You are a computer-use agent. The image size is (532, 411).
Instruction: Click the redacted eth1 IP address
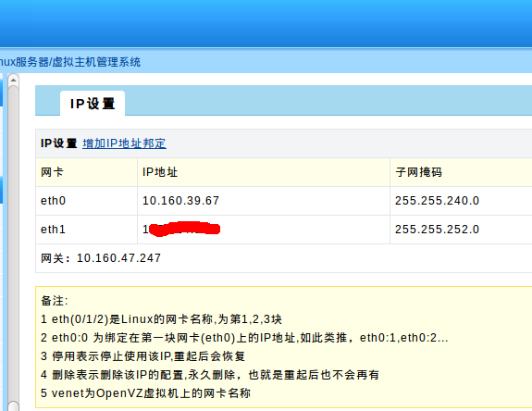click(181, 229)
